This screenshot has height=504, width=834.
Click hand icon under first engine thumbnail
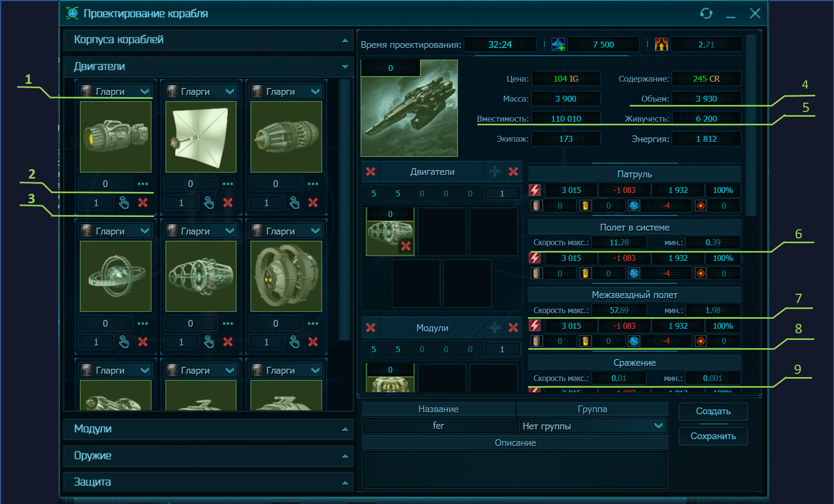point(124,203)
